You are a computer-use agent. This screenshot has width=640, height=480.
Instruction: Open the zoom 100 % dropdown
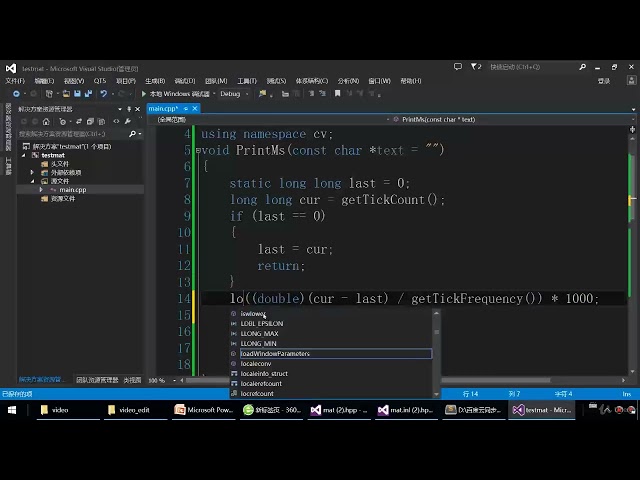coord(162,380)
